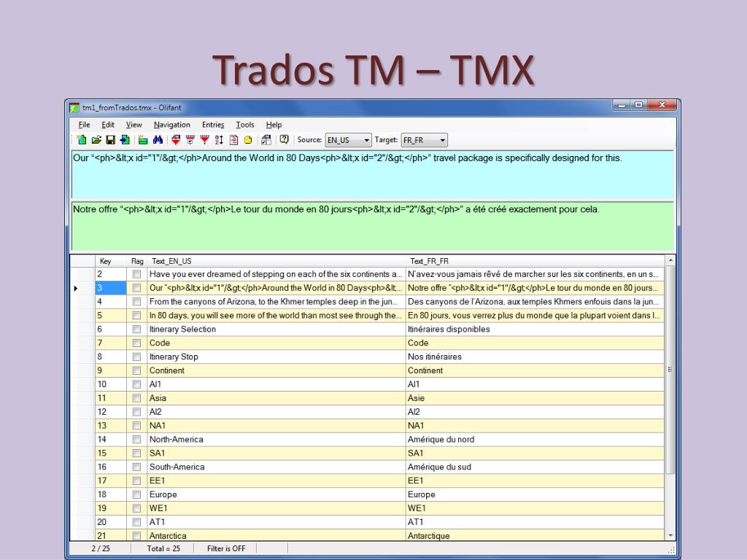Click the New file toolbar icon
The image size is (747, 560).
[82, 139]
